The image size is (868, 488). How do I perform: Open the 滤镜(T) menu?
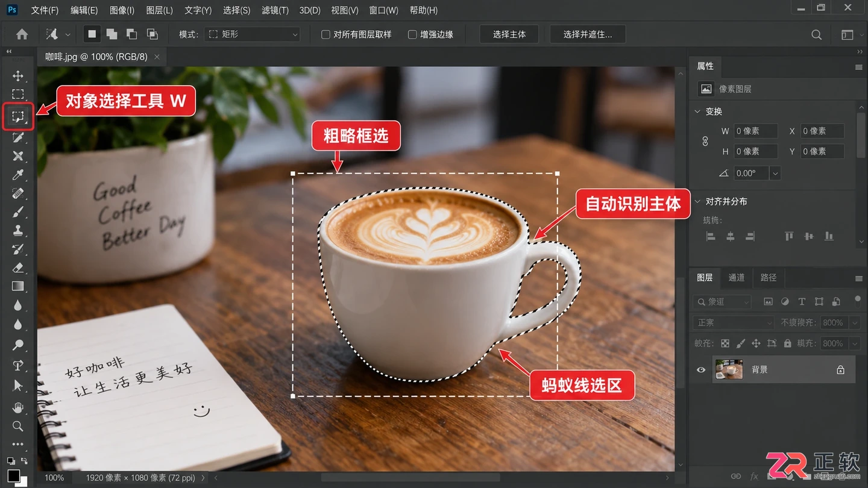[x=275, y=10]
